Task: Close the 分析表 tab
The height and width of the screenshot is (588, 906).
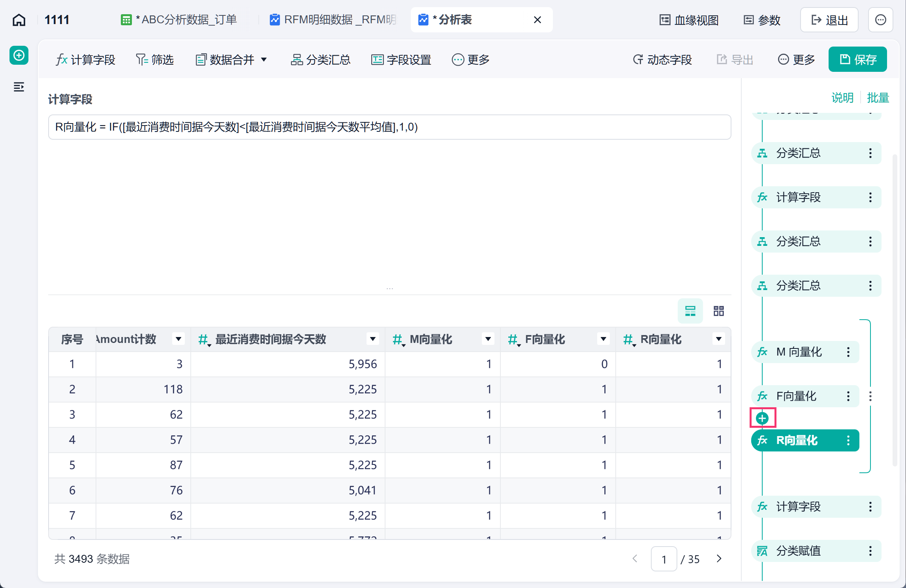Action: pos(538,20)
